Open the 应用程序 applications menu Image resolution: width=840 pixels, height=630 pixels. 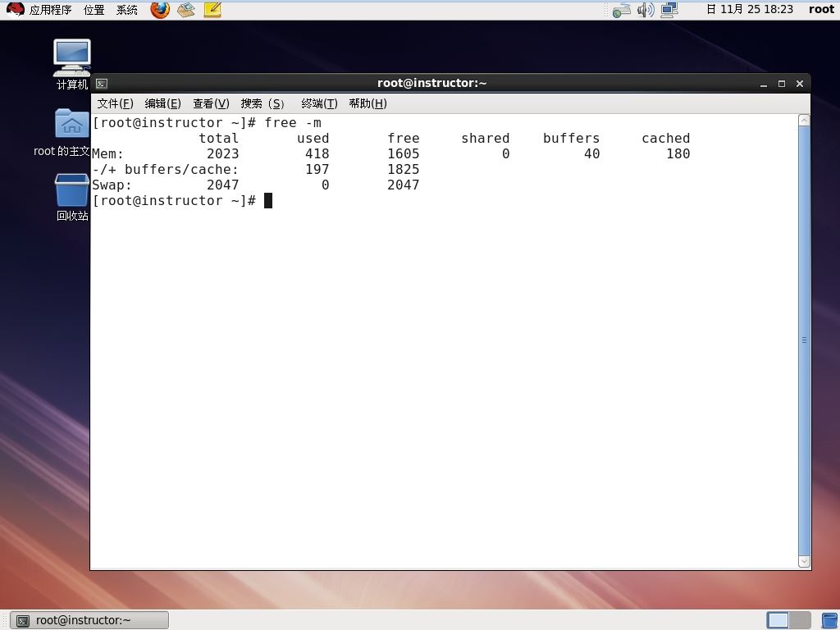coord(50,10)
